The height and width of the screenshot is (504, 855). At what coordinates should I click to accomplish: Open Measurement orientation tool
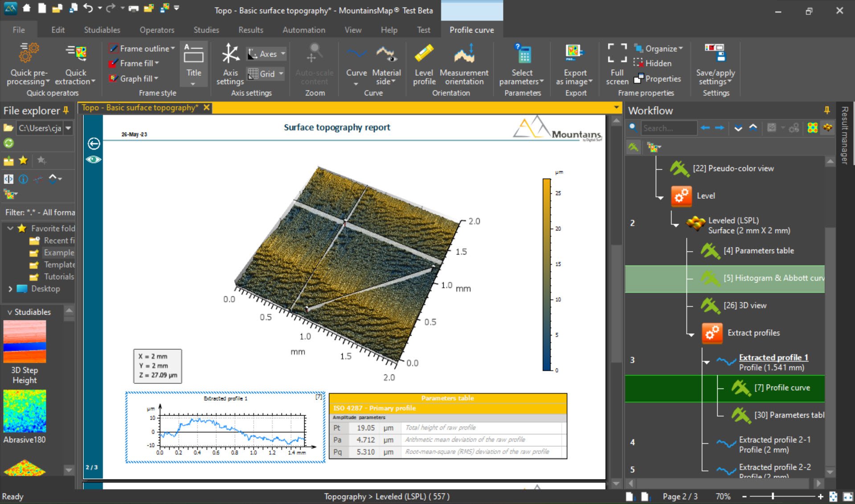[x=464, y=64]
